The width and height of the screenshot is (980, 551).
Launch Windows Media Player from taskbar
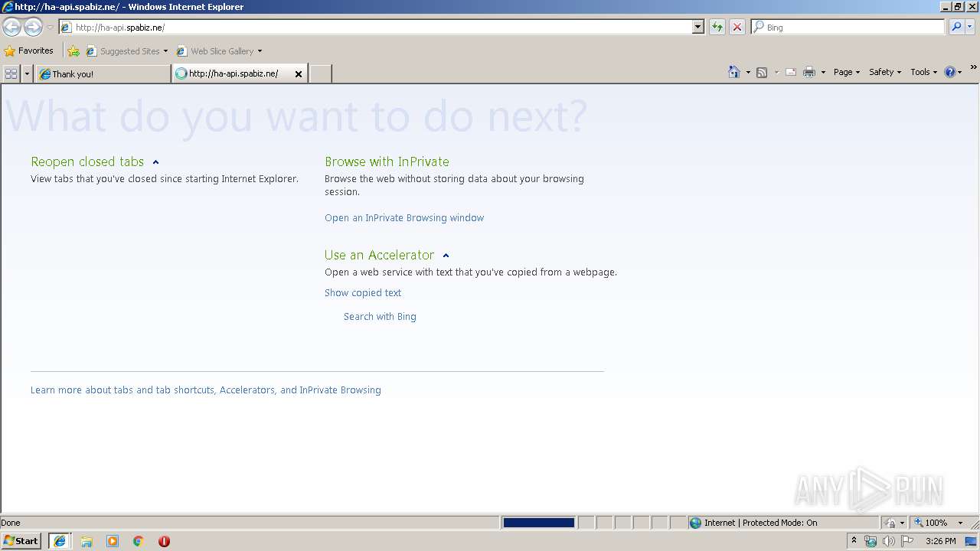tap(113, 541)
